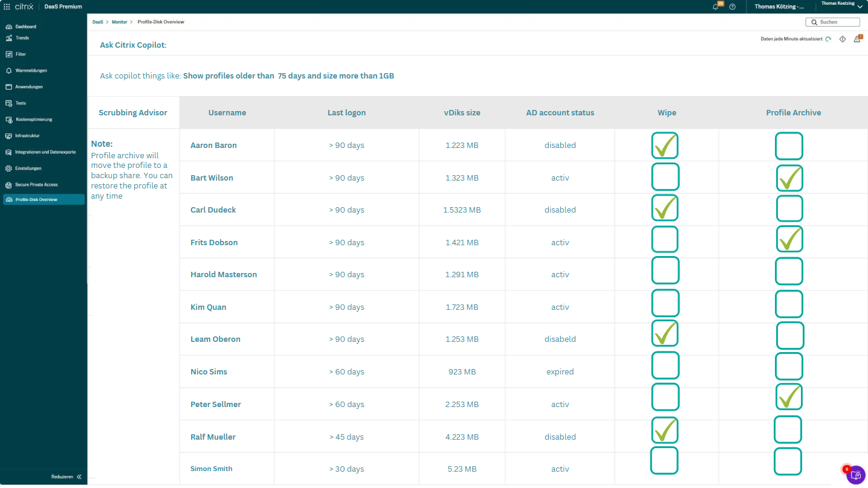The image size is (868, 488).
Task: Open the Scrubbing Advisor tab
Action: pyautogui.click(x=133, y=112)
